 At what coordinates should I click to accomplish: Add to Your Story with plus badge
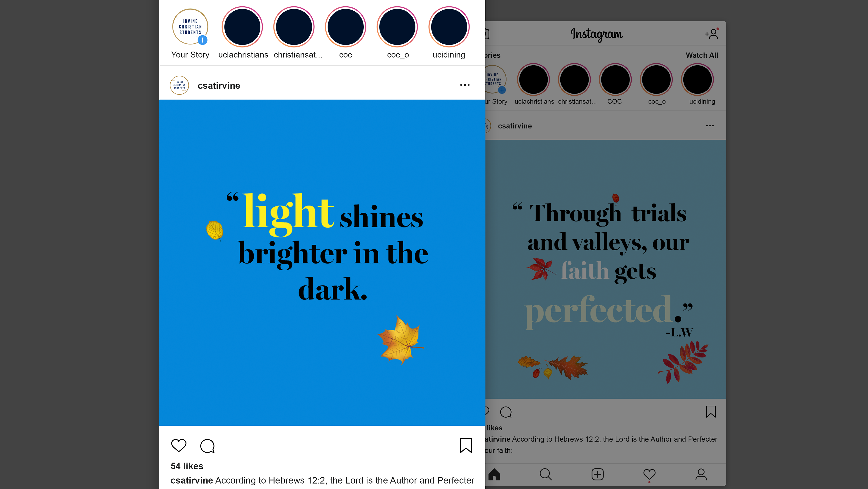203,40
